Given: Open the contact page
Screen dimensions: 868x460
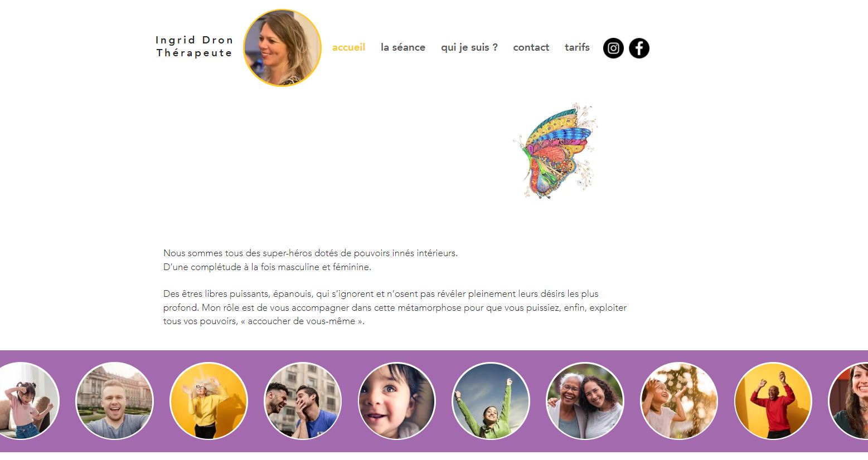Looking at the screenshot, I should [531, 47].
